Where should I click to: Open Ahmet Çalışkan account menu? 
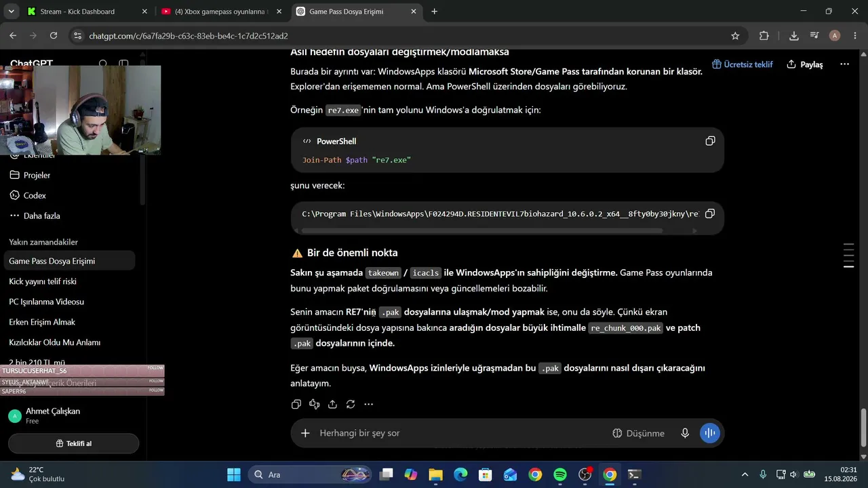coord(73,415)
